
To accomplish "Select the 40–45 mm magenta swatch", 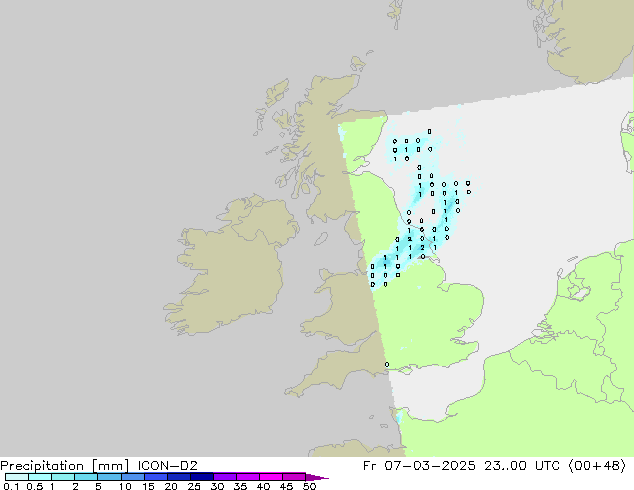I will [x=271, y=477].
